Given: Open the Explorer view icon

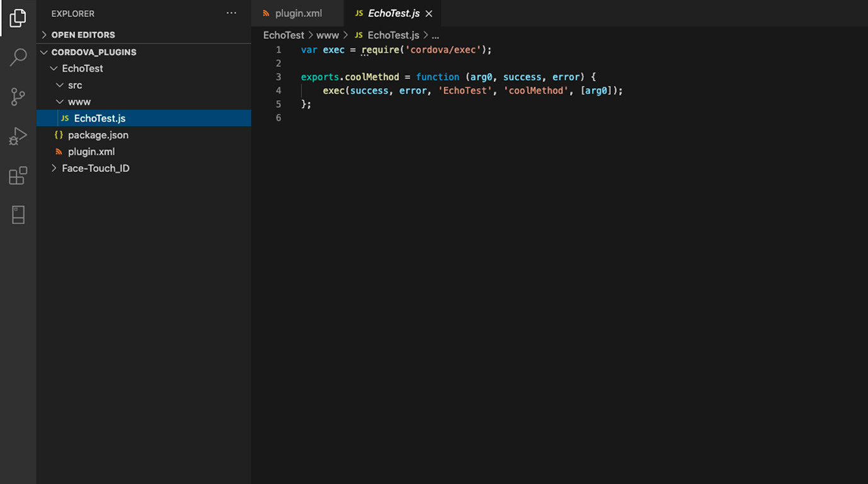Looking at the screenshot, I should point(18,18).
